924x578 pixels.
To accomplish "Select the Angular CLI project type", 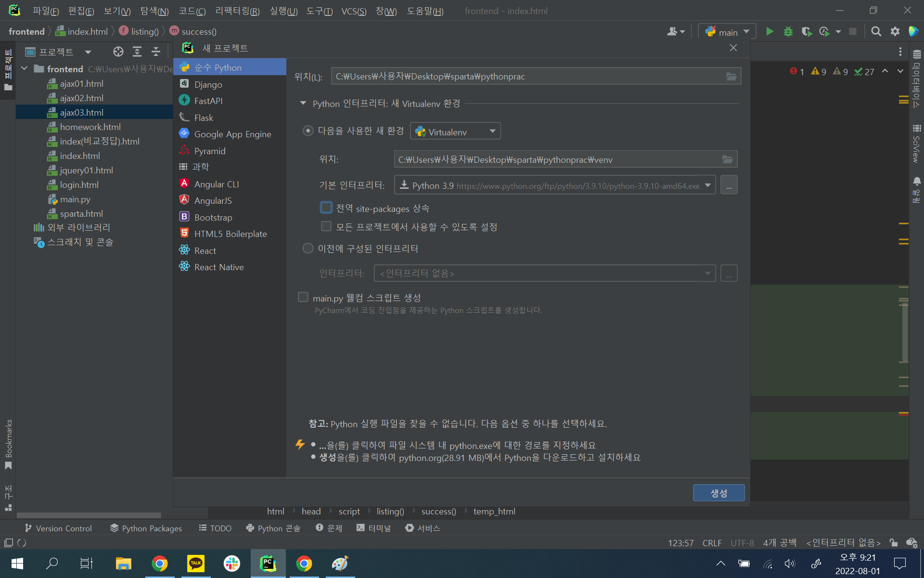I will click(230, 184).
